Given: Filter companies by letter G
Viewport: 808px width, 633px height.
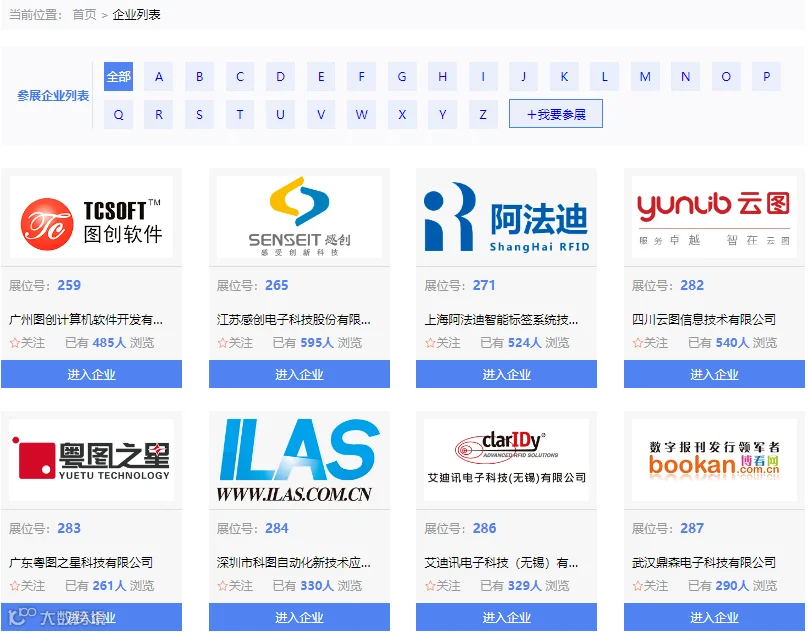Looking at the screenshot, I should [402, 77].
